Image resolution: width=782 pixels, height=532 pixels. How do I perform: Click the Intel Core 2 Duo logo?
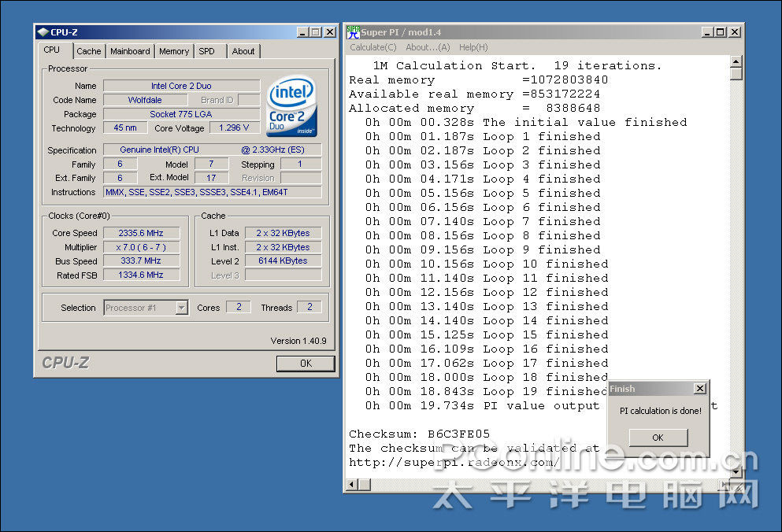[291, 106]
